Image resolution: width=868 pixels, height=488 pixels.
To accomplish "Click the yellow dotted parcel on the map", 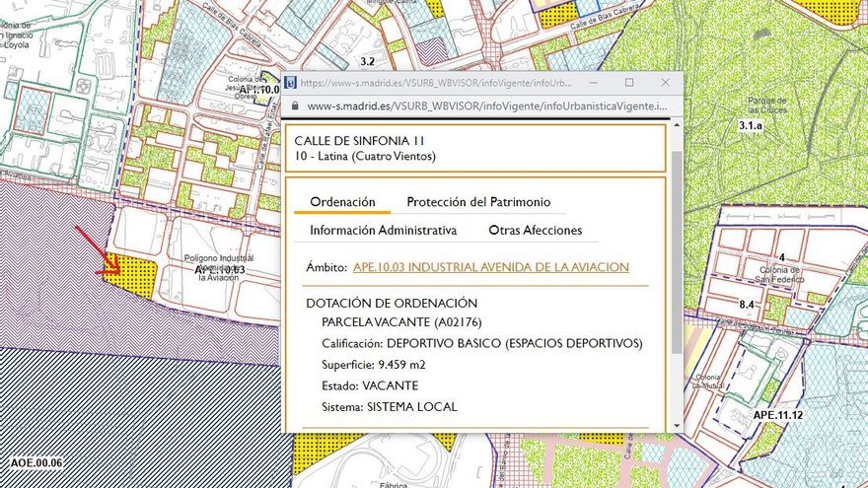I will (132, 274).
